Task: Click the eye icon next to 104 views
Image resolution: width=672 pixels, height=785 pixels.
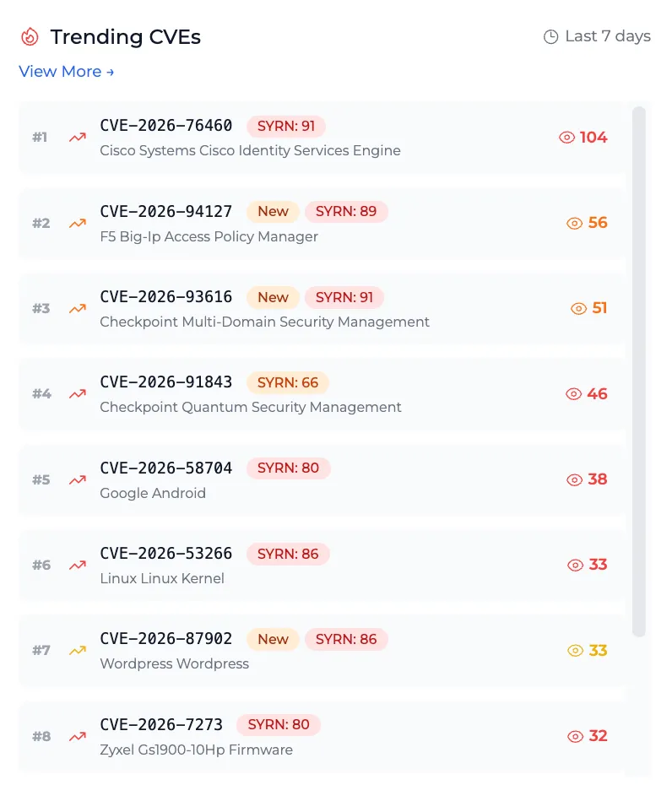Action: pyautogui.click(x=566, y=138)
